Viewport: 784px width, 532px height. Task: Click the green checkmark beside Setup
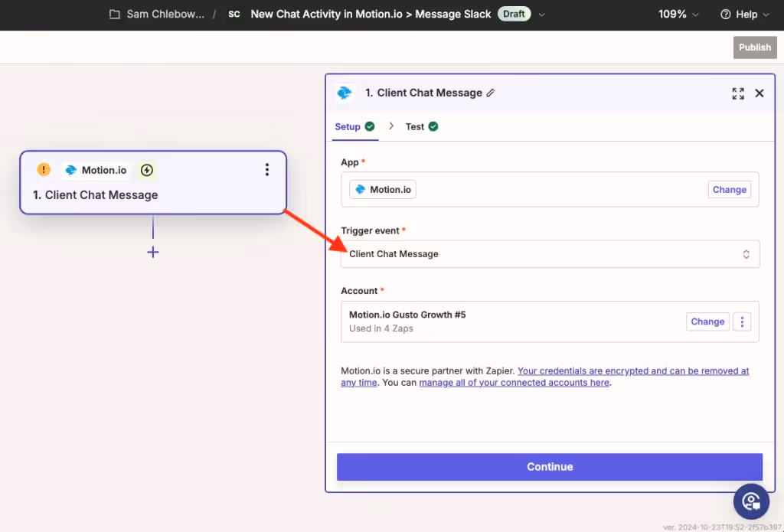370,126
